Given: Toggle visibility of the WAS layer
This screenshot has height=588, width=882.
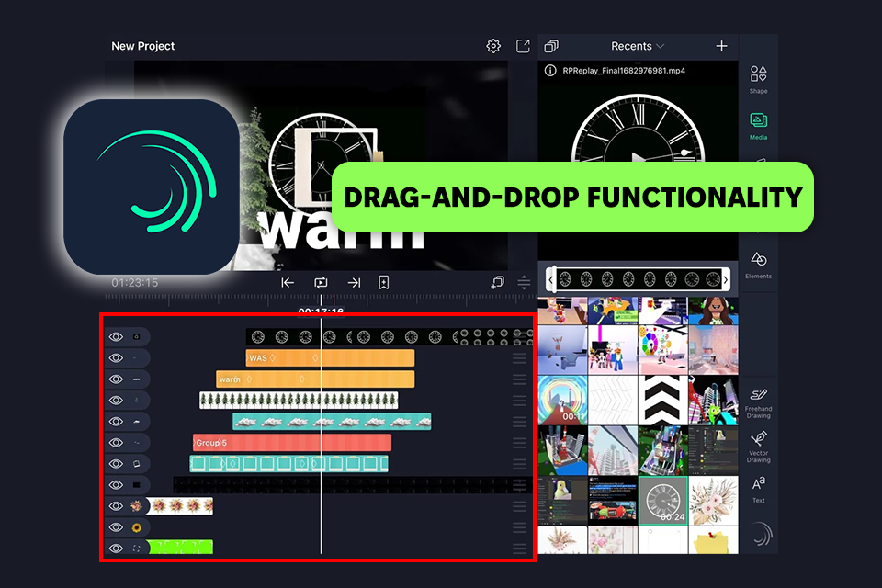Looking at the screenshot, I should [116, 358].
